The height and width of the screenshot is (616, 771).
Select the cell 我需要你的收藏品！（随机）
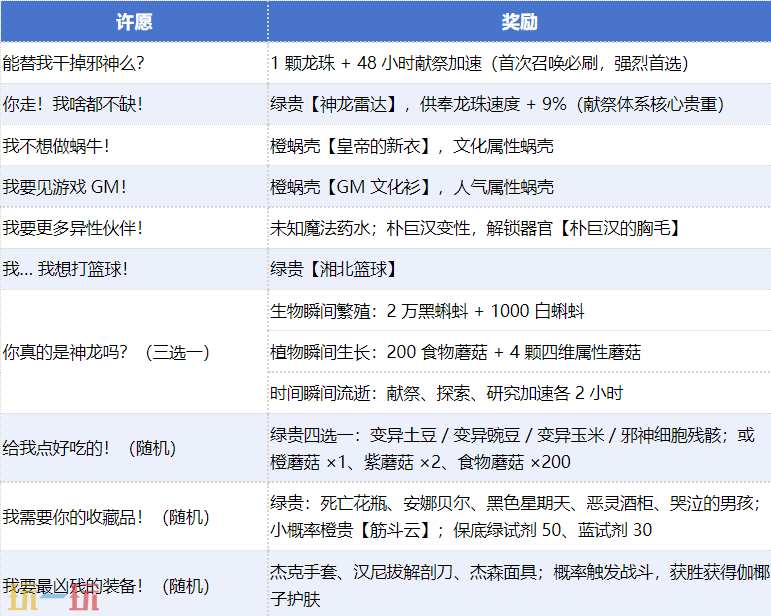click(134, 517)
